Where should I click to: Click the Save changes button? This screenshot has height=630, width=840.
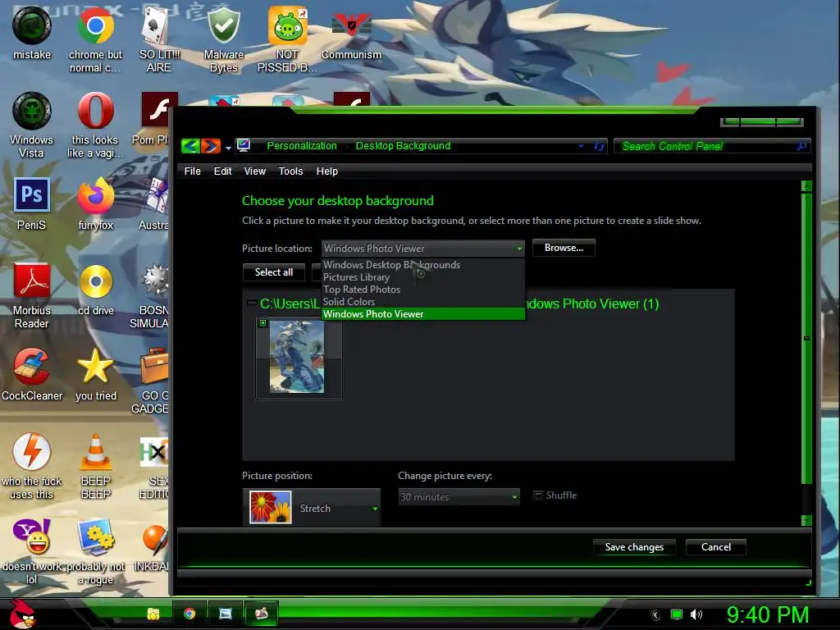tap(634, 547)
